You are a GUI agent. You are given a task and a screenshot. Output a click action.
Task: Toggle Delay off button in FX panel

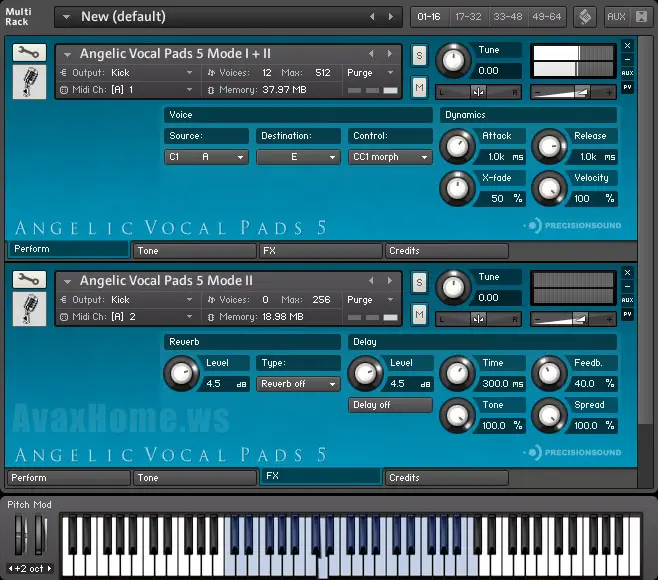(x=390, y=405)
